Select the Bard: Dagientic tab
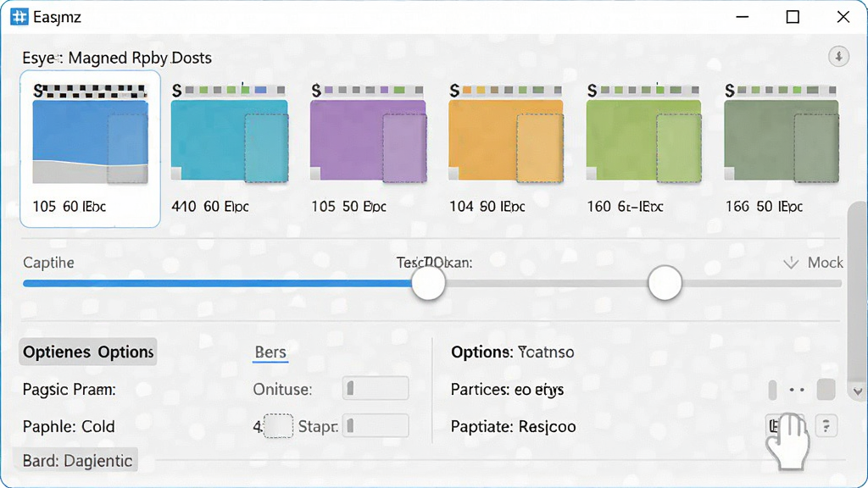 point(75,460)
